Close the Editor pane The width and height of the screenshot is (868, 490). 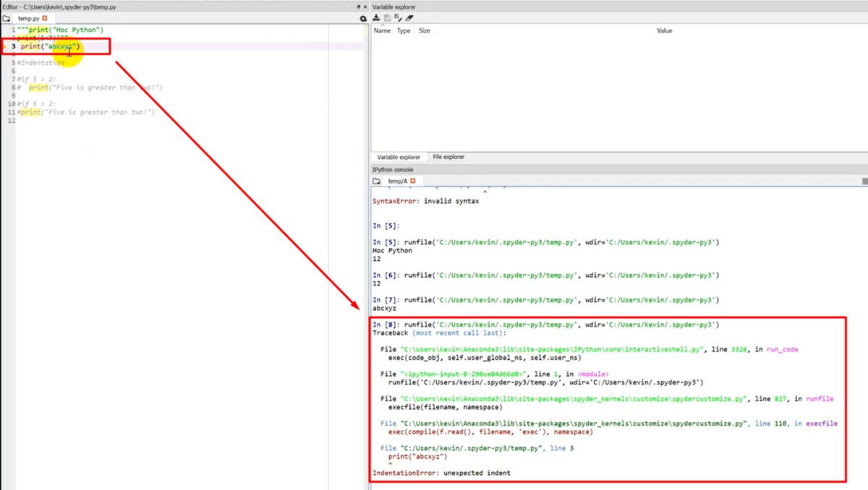(366, 7)
